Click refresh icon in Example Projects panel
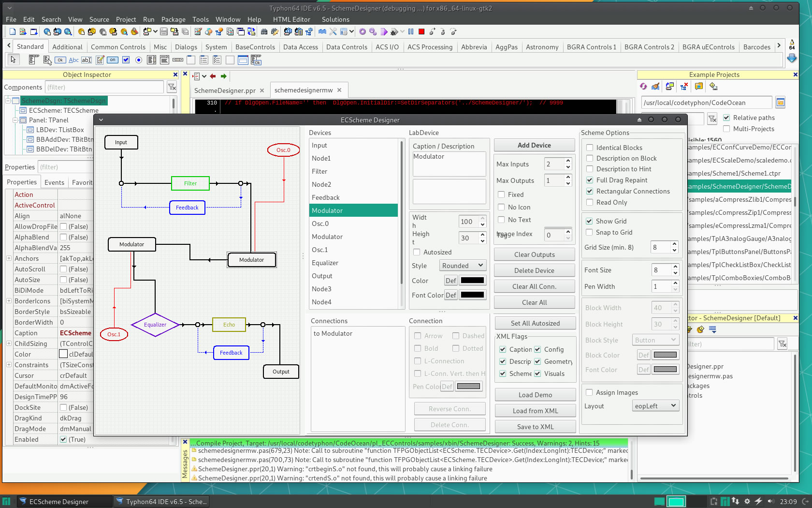Image resolution: width=812 pixels, height=508 pixels. pos(643,86)
